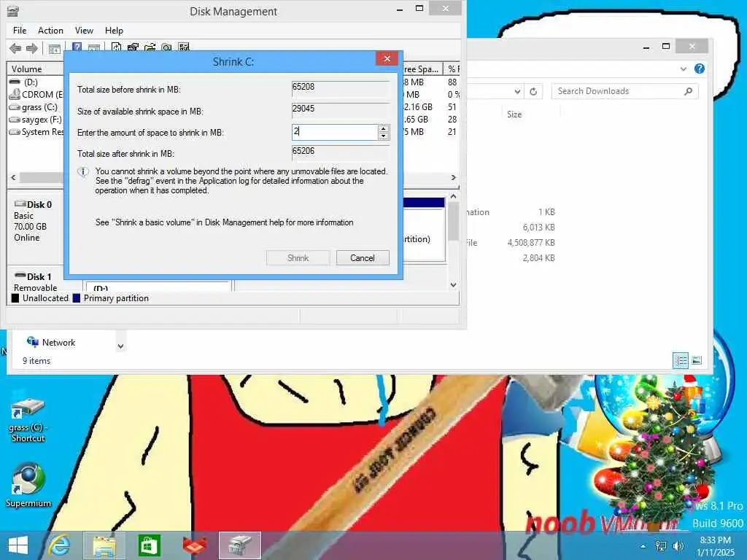Click the red fox app taskbar icon
Viewport: 747px width, 560px height.
(x=195, y=545)
